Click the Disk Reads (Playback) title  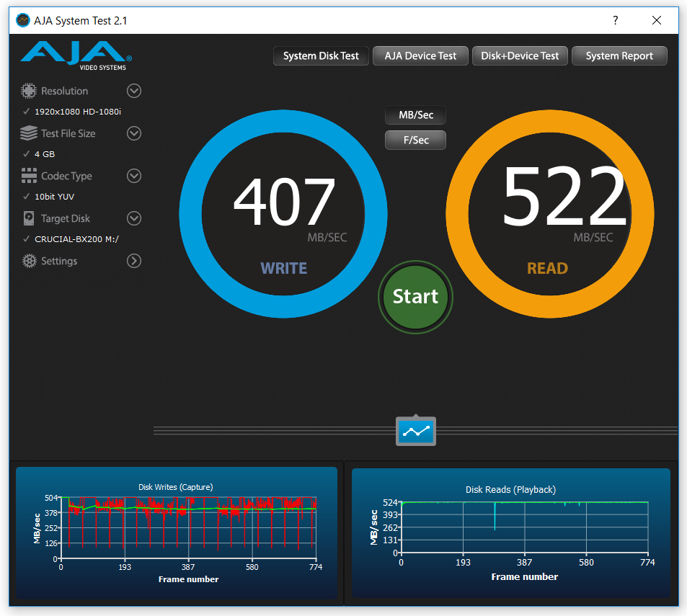tap(510, 489)
